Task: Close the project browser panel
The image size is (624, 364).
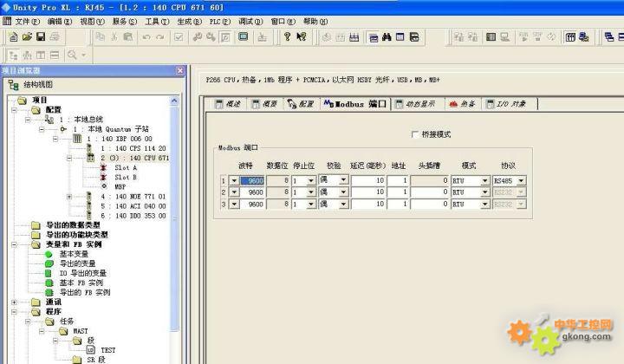Action: coord(180,70)
